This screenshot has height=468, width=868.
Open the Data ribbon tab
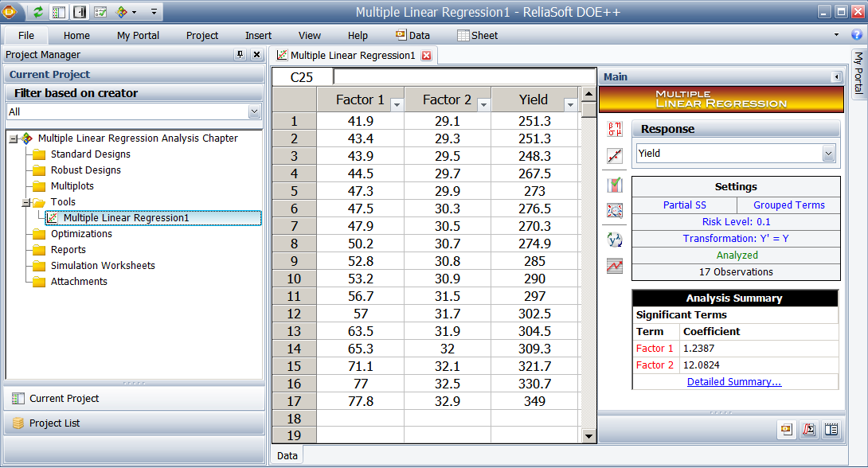(413, 35)
